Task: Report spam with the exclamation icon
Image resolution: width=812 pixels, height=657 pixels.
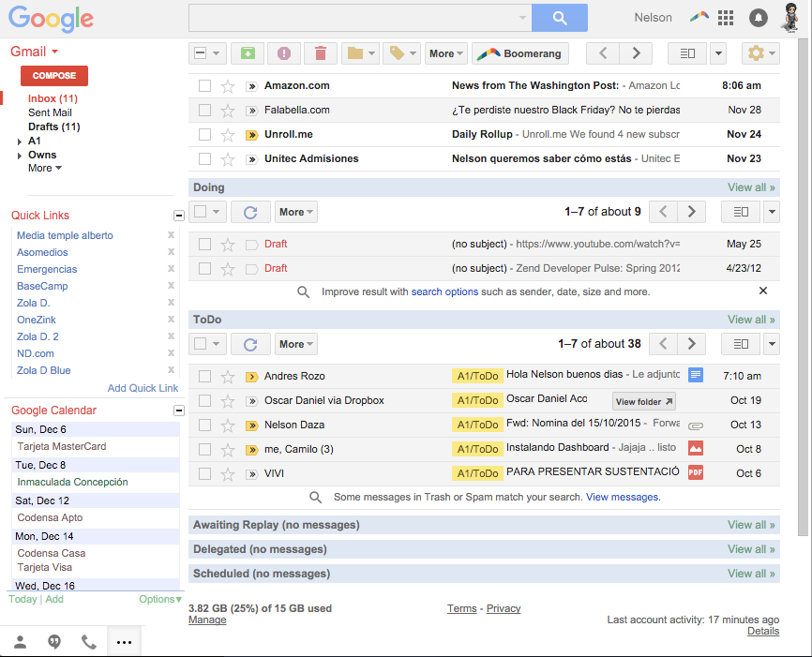Action: click(x=283, y=53)
